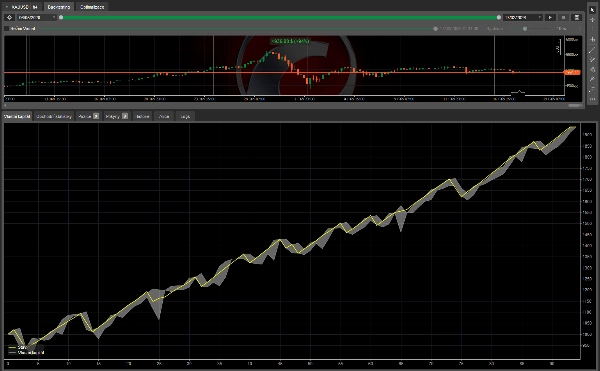Choose the shapes drawing tool
Screen dimensions: 600x371
(x=592, y=69)
